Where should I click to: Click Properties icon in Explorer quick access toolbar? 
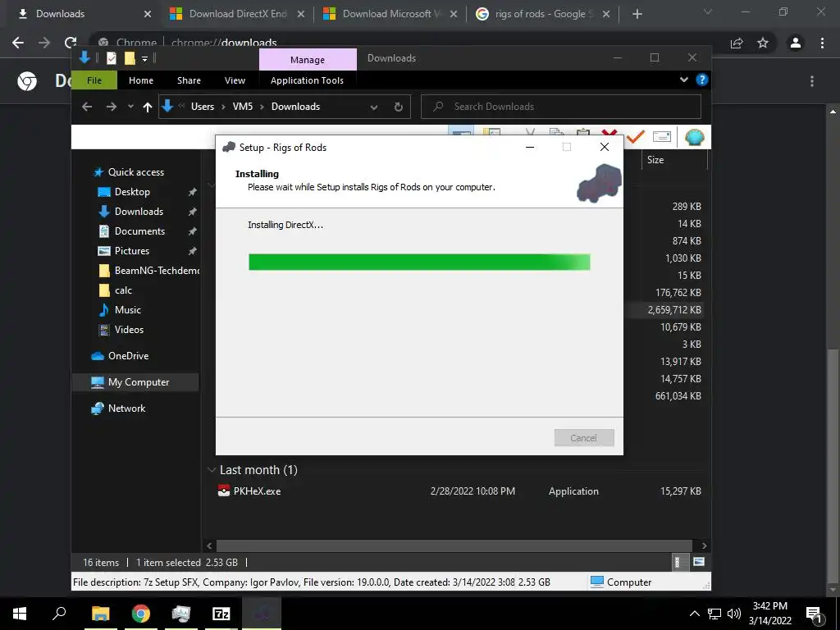(x=112, y=58)
